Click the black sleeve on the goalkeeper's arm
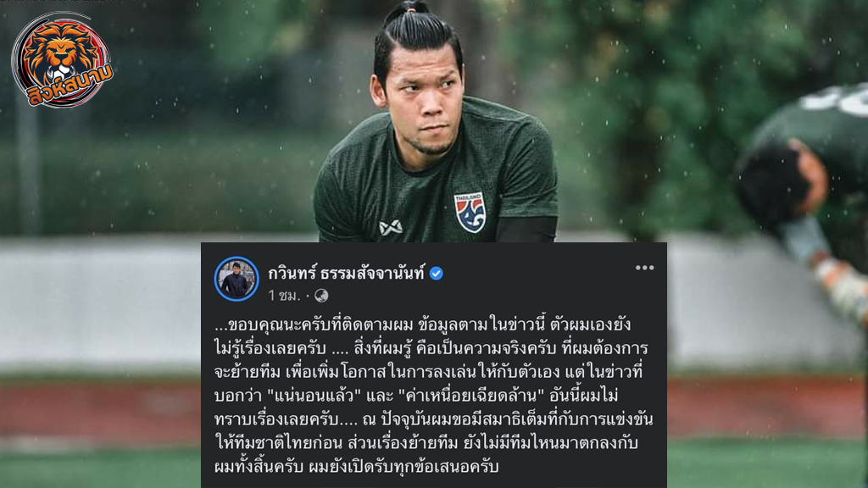This screenshot has width=868, height=488. [x=526, y=229]
